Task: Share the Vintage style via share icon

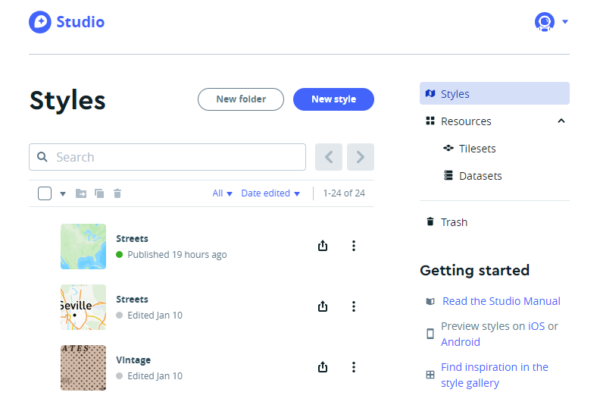Action: (x=323, y=367)
